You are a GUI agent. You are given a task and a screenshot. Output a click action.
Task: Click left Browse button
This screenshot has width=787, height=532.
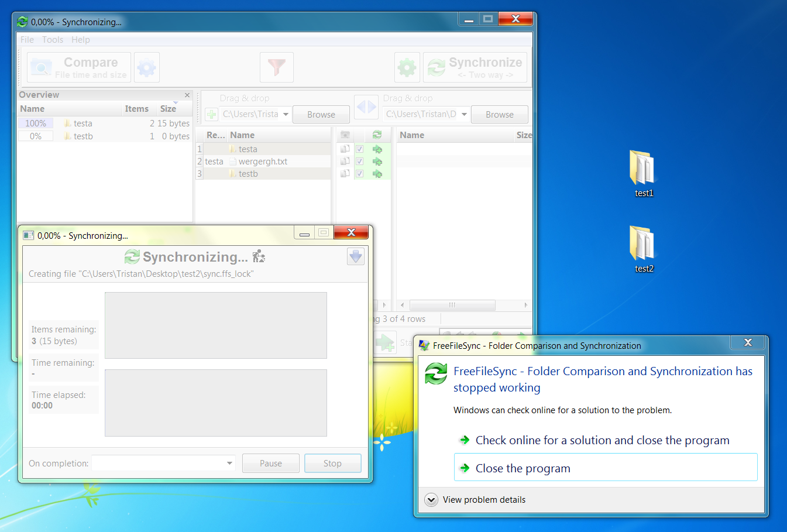(x=321, y=115)
